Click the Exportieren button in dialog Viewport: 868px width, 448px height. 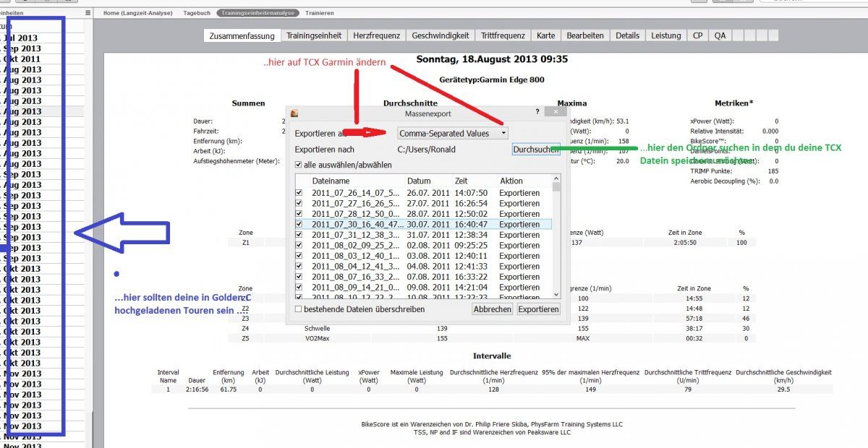coord(538,309)
